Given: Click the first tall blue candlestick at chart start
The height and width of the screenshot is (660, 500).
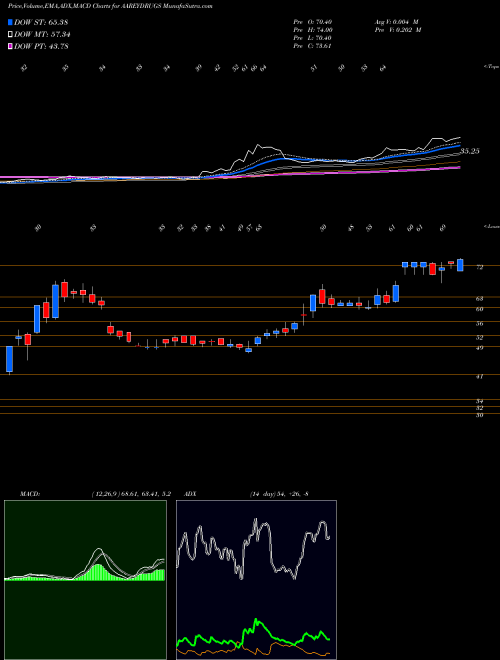Looking at the screenshot, I should pyautogui.click(x=9, y=359).
